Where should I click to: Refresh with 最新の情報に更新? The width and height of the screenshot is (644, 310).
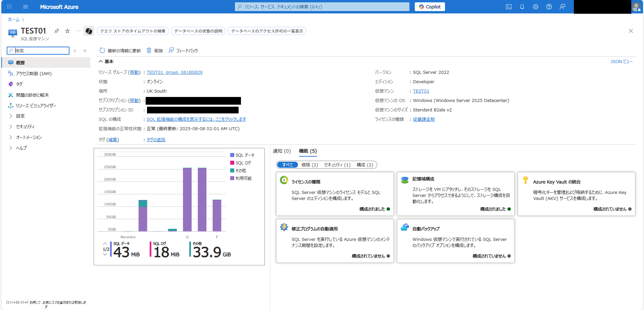tap(120, 50)
